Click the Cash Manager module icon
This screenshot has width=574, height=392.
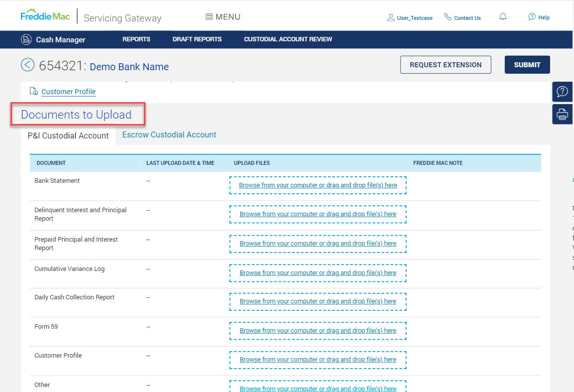(26, 39)
